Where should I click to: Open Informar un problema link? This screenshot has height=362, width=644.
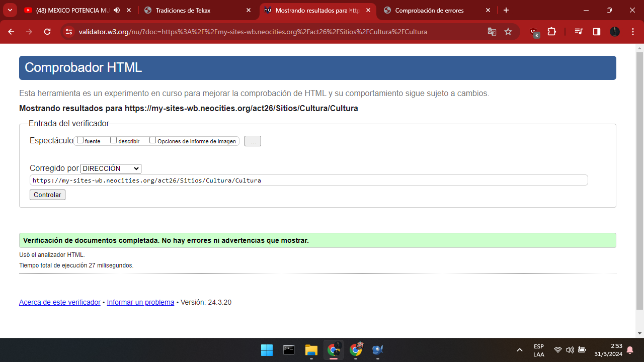tap(140, 302)
